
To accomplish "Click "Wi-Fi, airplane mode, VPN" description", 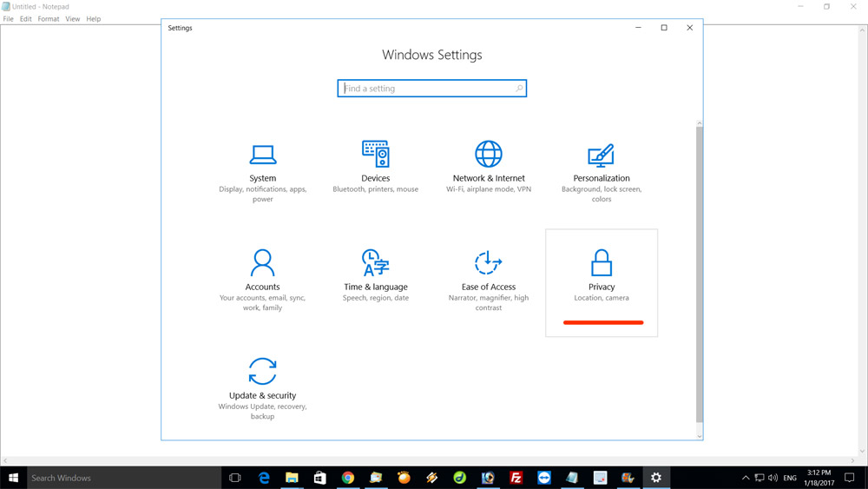I will (x=488, y=189).
